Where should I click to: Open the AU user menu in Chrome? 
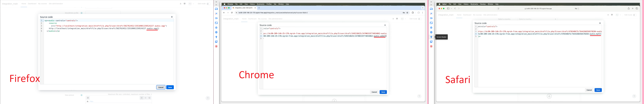[x=404, y=19]
